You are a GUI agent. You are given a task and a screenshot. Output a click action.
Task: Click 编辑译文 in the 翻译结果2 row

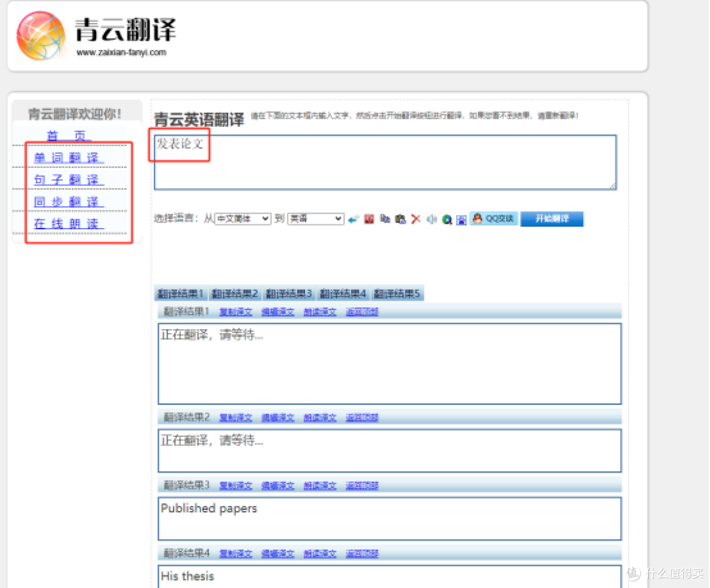click(278, 418)
